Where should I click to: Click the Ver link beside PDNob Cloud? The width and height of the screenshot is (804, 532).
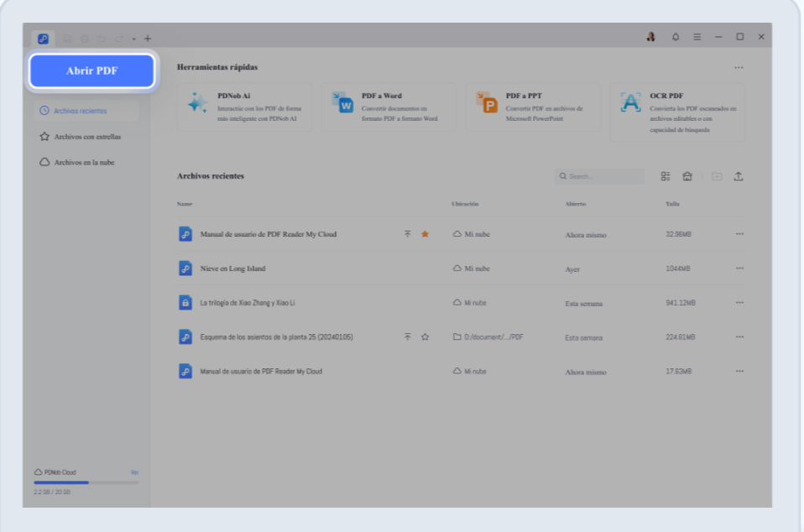pyautogui.click(x=134, y=472)
